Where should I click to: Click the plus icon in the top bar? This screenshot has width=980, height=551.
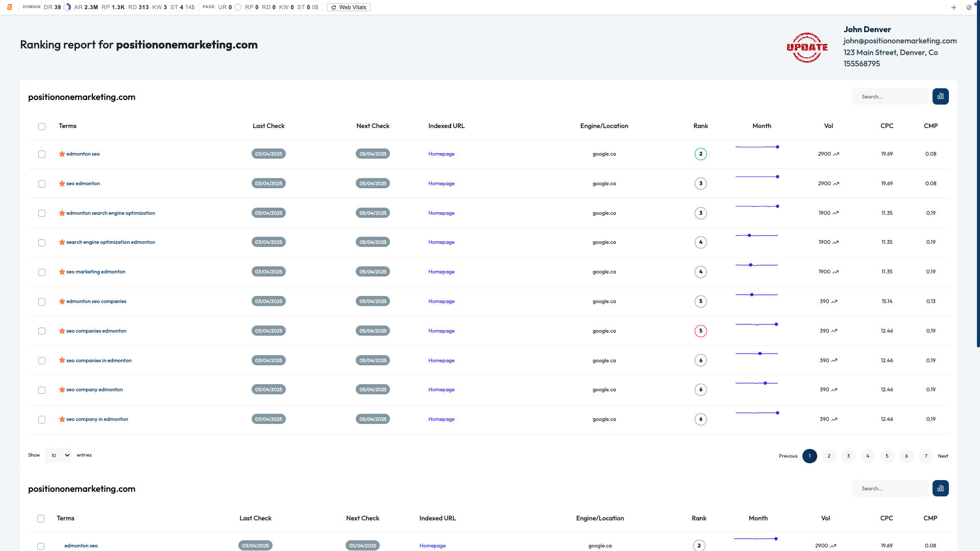pyautogui.click(x=953, y=7)
